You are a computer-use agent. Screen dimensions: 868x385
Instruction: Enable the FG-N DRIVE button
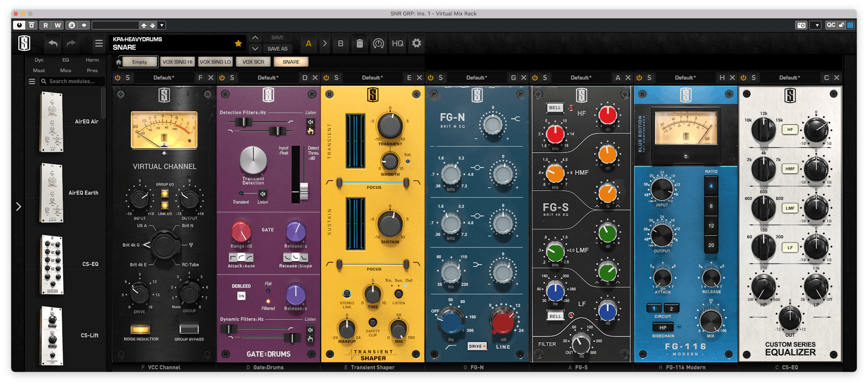tap(477, 346)
